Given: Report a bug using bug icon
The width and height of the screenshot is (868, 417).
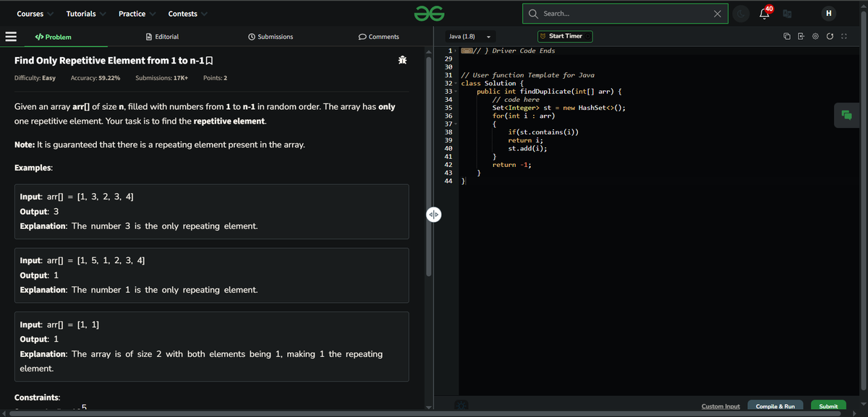Looking at the screenshot, I should point(402,61).
